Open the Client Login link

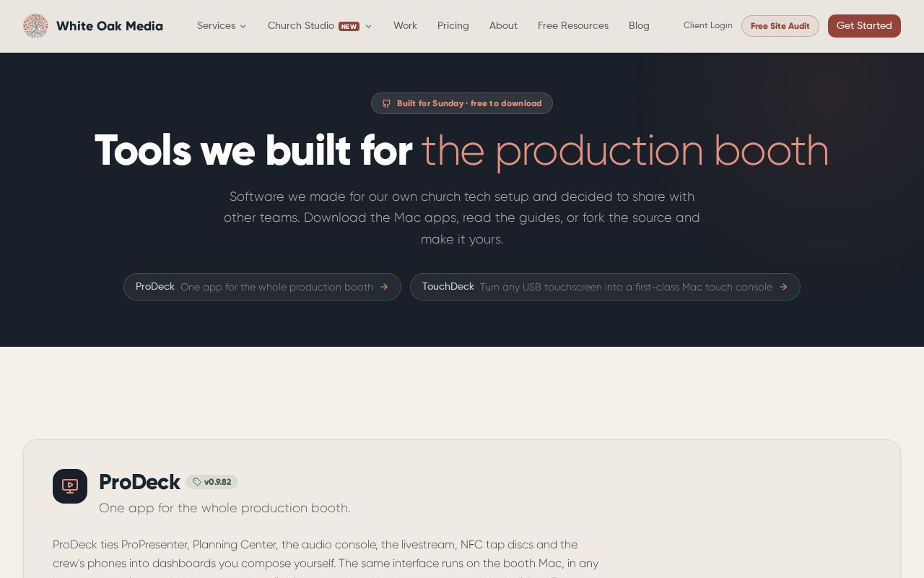pyautogui.click(x=708, y=25)
